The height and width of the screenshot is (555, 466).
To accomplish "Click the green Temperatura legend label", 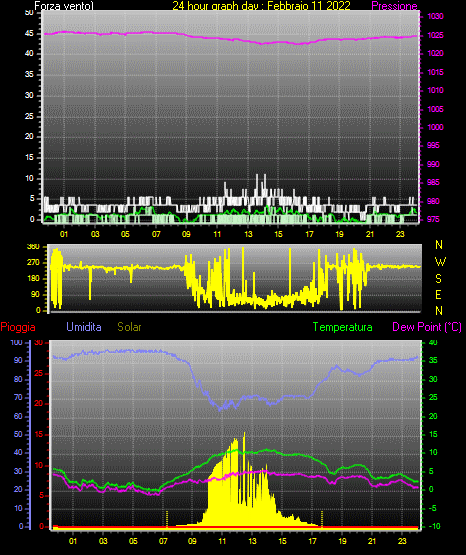I will 343,327.
